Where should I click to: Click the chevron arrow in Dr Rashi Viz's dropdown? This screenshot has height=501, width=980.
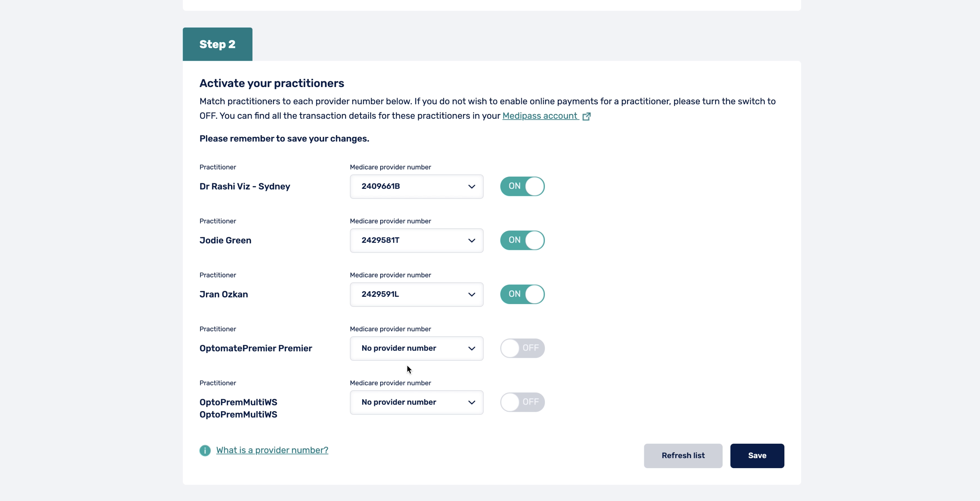(x=472, y=187)
